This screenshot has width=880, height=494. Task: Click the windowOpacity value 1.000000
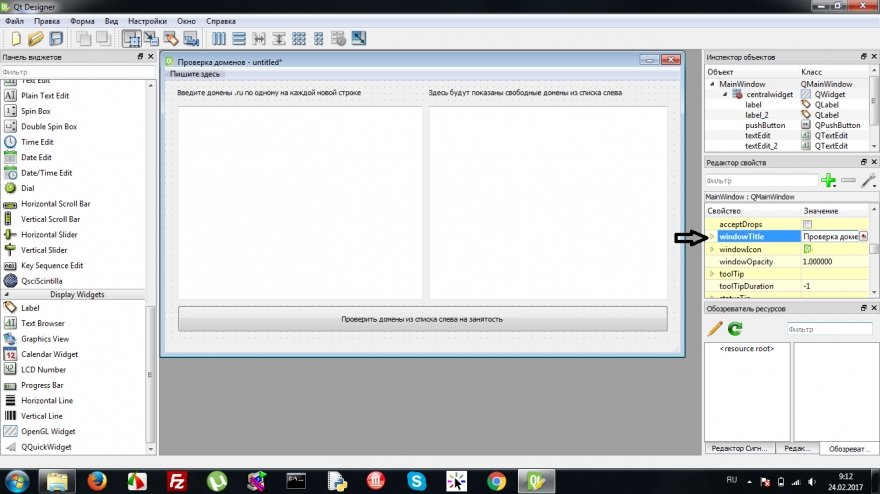[818, 262]
